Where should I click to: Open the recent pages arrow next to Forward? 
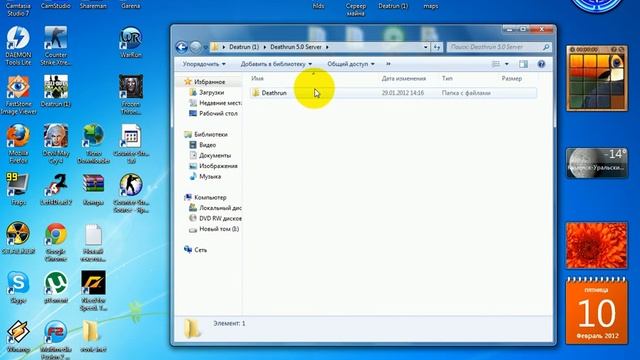point(205,47)
